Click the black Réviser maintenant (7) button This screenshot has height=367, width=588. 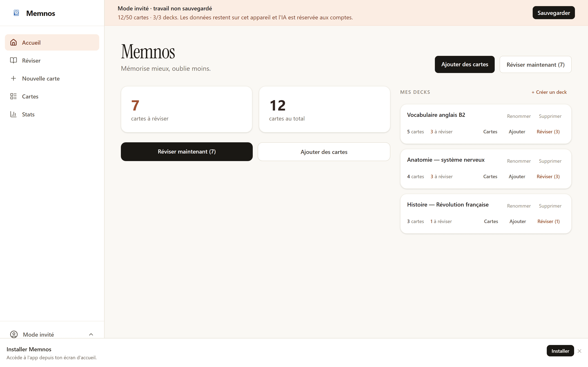187,152
